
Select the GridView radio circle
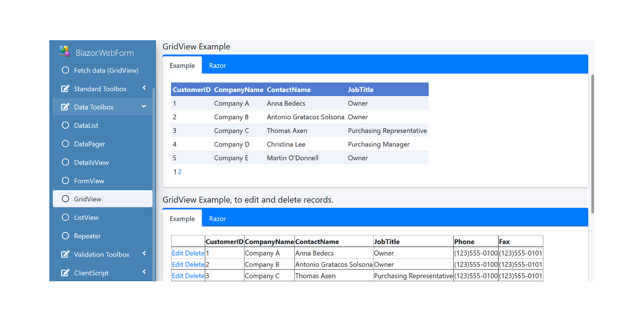pyautogui.click(x=65, y=199)
